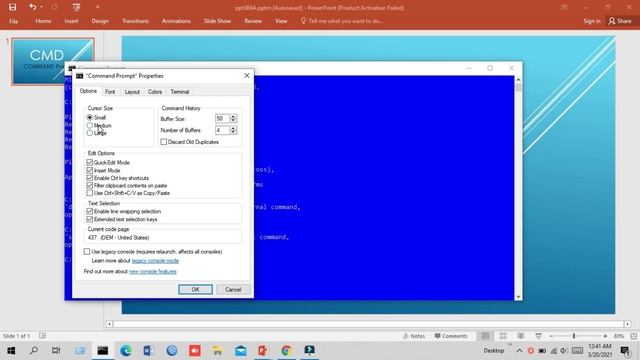Close the Command Prompt Properties dialog
The image size is (640, 360).
[x=247, y=76]
